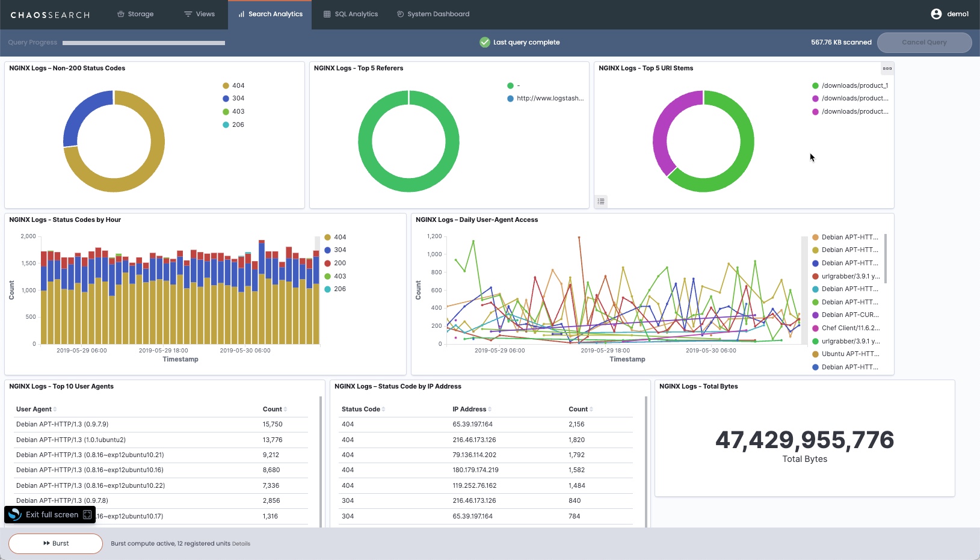Click the Daily User-Agent legend scrollbar
This screenshot has width=980, height=560.
885,259
